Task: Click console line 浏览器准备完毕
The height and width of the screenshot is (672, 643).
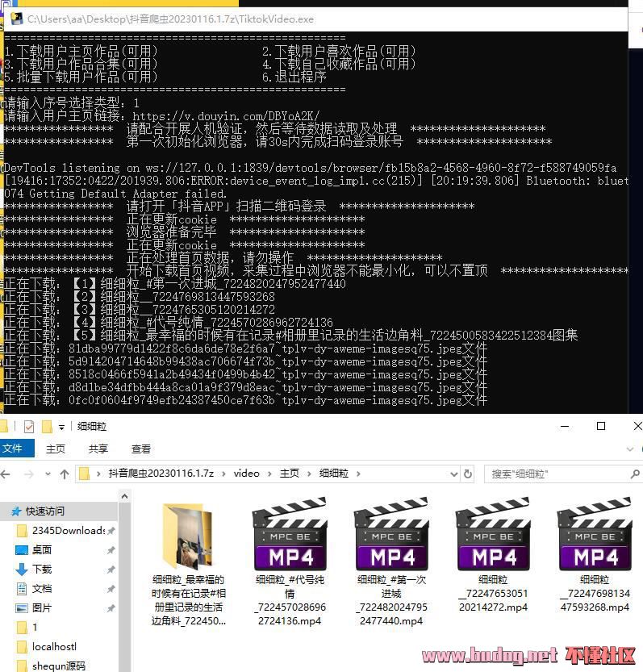Action: click(172, 232)
